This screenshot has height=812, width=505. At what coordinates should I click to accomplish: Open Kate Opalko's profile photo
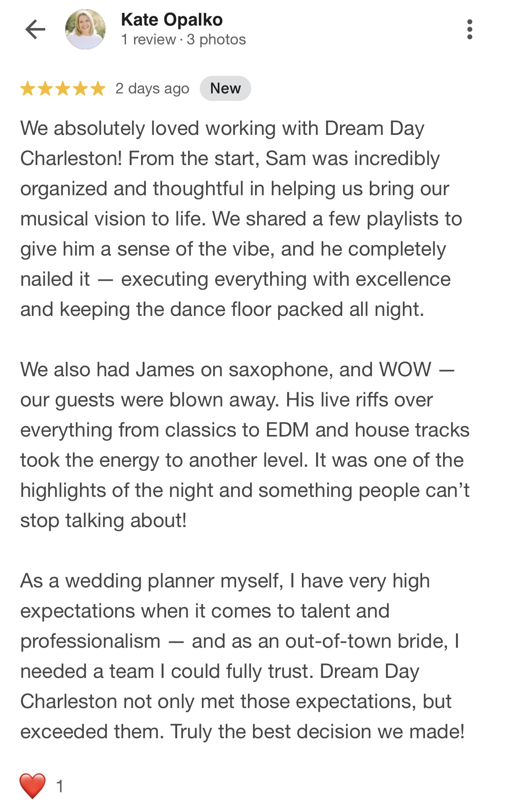85,29
